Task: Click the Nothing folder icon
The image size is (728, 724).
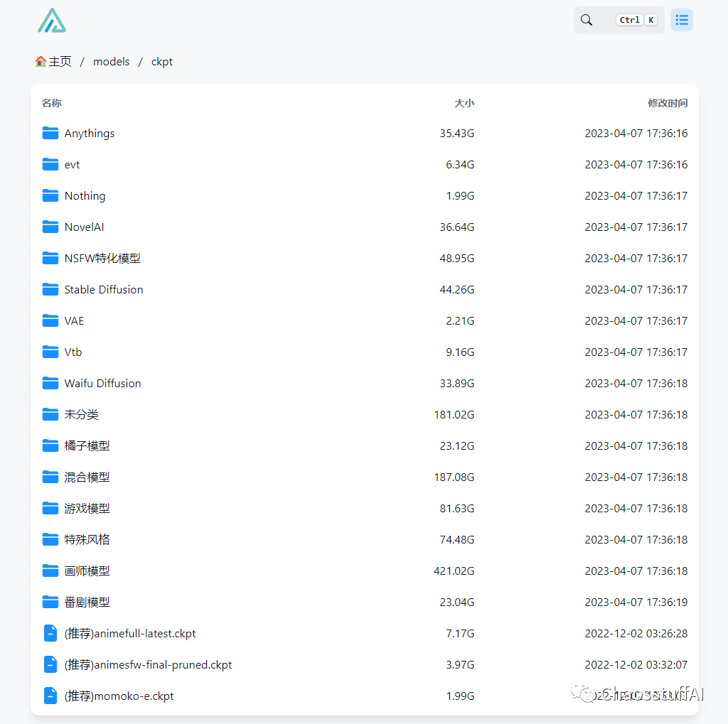Action: [50, 196]
